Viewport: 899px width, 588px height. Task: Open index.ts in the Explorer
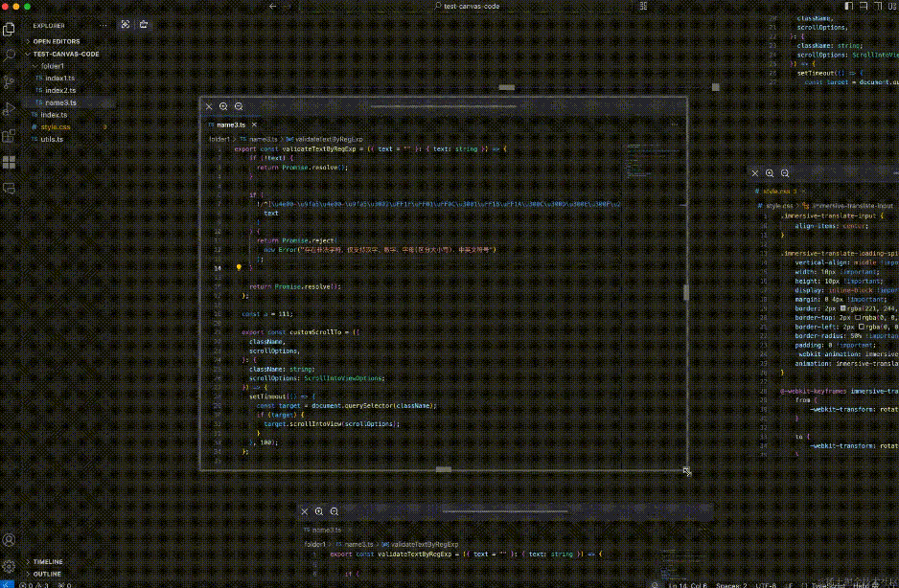click(x=69, y=115)
